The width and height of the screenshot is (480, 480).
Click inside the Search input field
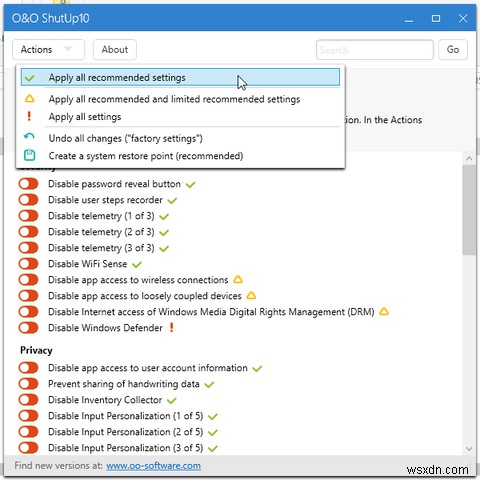point(375,50)
